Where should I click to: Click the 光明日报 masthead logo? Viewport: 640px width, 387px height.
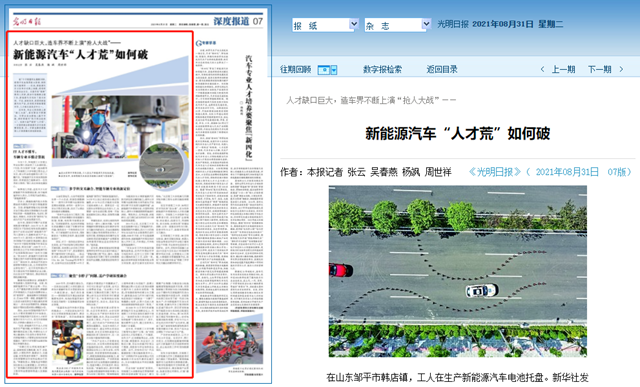click(x=27, y=21)
